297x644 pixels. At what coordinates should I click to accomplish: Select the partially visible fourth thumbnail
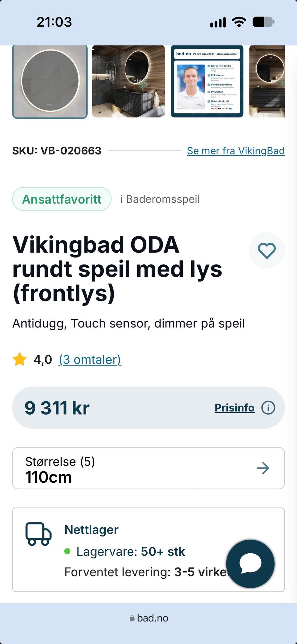267,81
